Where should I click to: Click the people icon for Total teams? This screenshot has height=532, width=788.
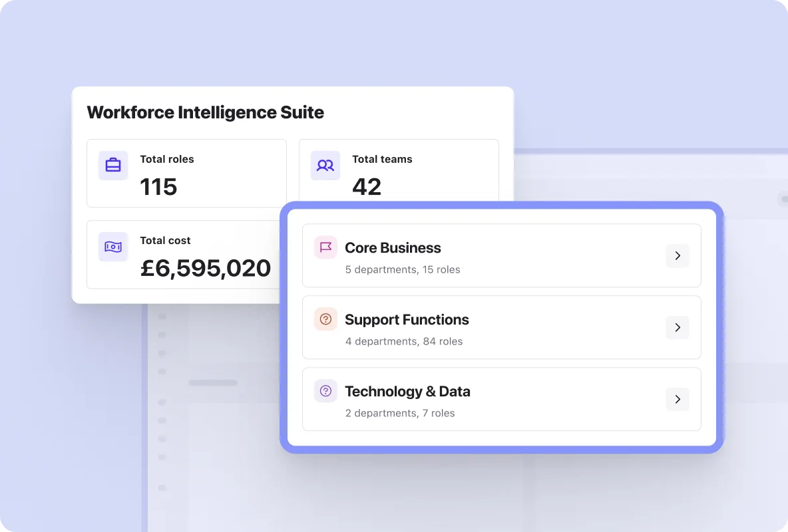(x=325, y=166)
